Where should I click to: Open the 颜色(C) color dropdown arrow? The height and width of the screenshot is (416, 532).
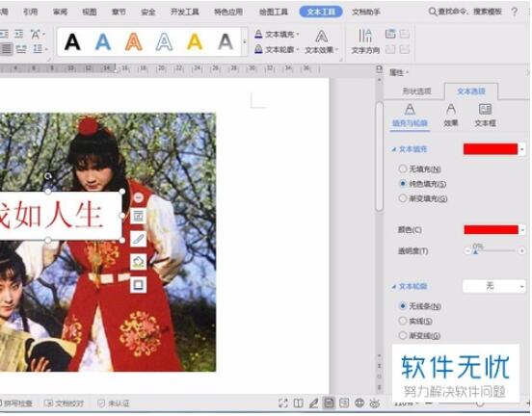tap(522, 230)
